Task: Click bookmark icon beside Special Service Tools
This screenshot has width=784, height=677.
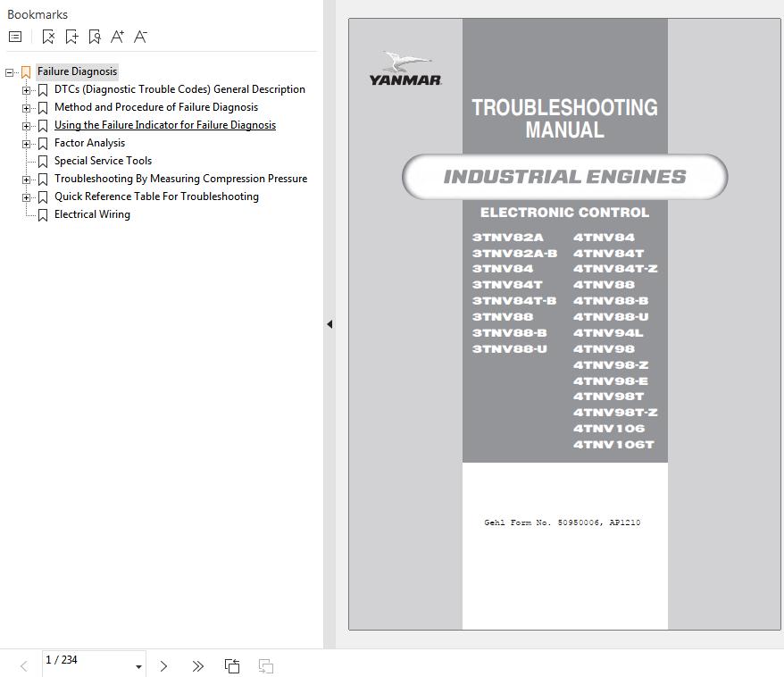Action: pyautogui.click(x=43, y=162)
